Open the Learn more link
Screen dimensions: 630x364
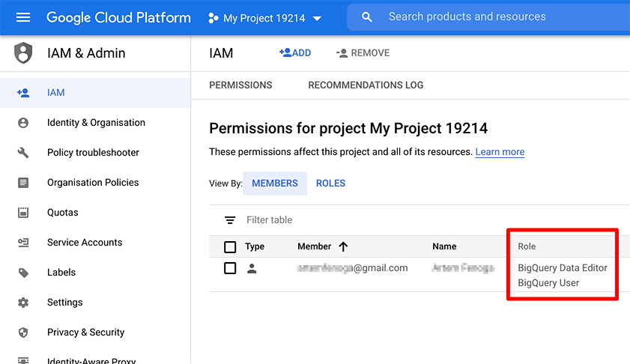pyautogui.click(x=500, y=152)
